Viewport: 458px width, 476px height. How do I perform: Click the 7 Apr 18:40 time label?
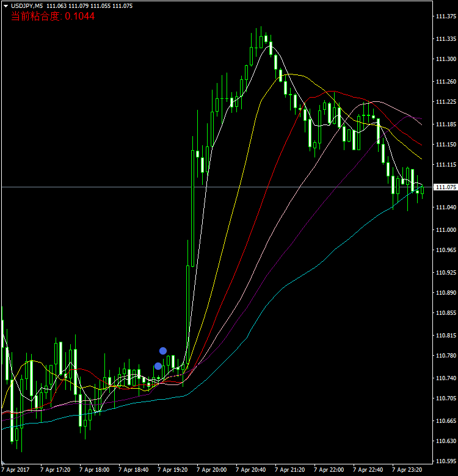133,470
